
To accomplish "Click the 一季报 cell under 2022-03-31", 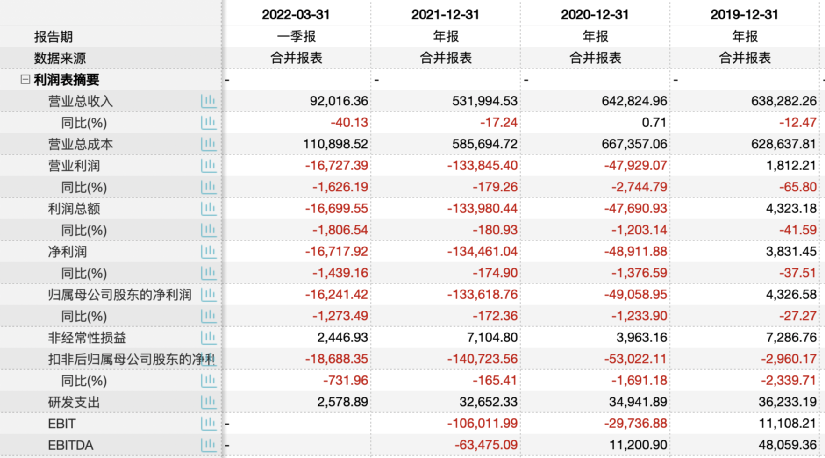I will click(x=297, y=36).
